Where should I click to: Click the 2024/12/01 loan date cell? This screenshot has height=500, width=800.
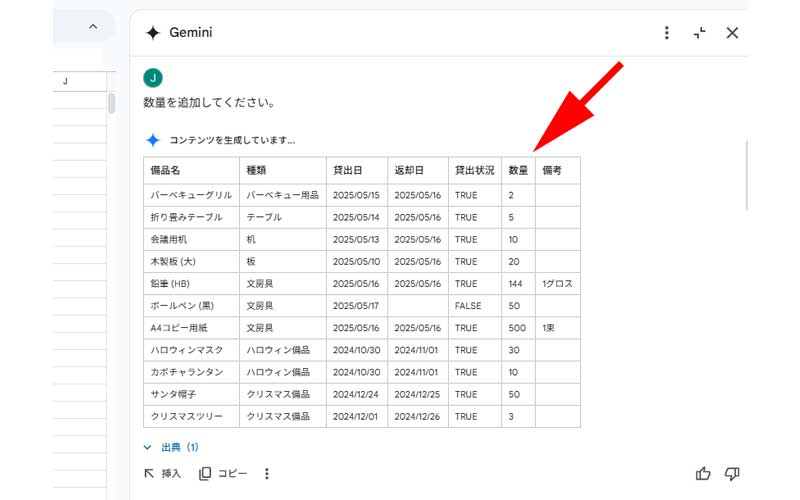357,416
